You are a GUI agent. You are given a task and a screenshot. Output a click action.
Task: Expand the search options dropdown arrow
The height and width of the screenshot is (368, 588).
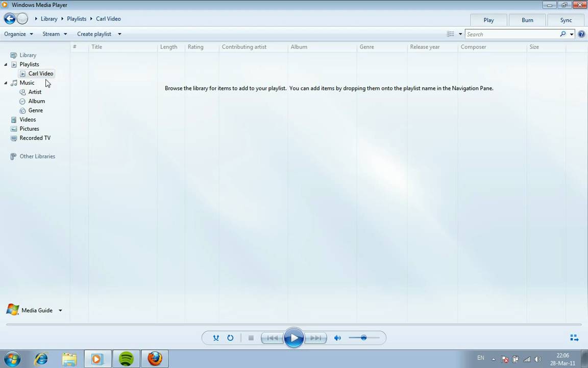point(572,34)
